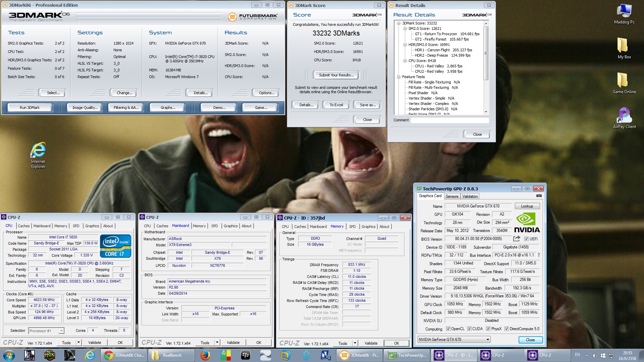Click the Intel Core i7 logo
The image size is (644, 362).
(115, 246)
